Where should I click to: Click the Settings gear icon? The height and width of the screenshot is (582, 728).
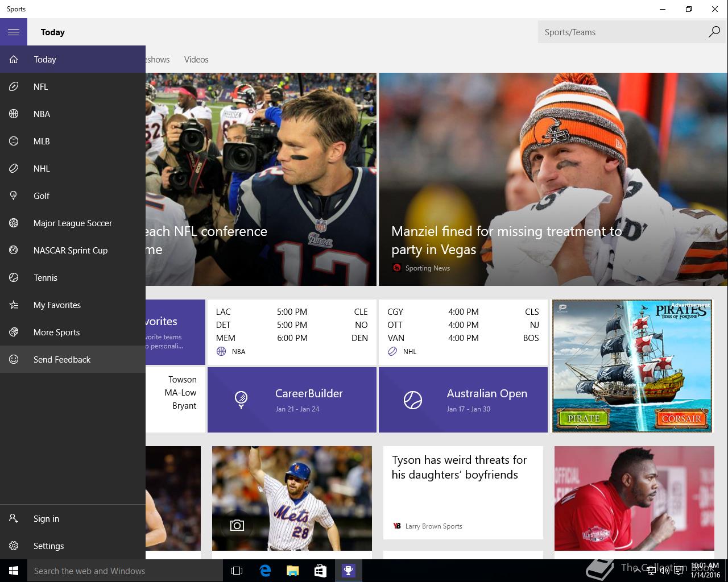point(14,546)
